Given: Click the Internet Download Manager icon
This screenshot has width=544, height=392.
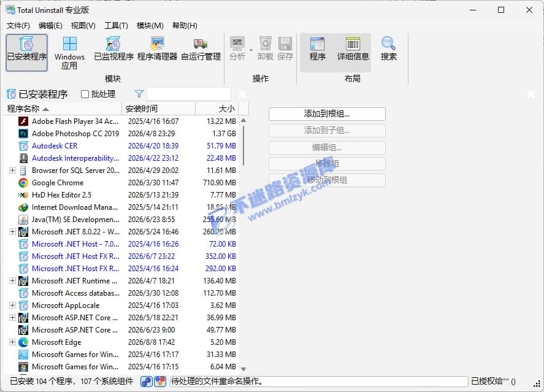Looking at the screenshot, I should [23, 207].
